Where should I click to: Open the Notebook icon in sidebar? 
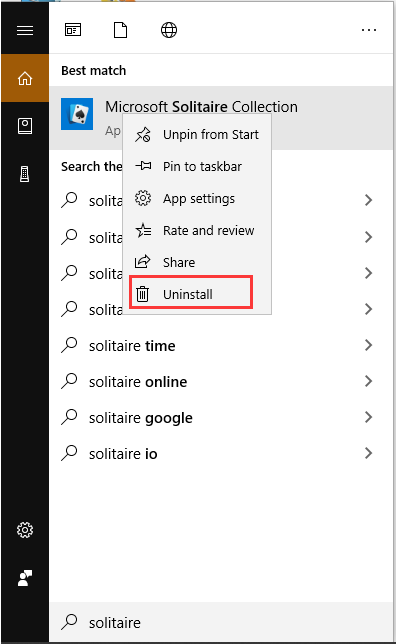pyautogui.click(x=25, y=126)
